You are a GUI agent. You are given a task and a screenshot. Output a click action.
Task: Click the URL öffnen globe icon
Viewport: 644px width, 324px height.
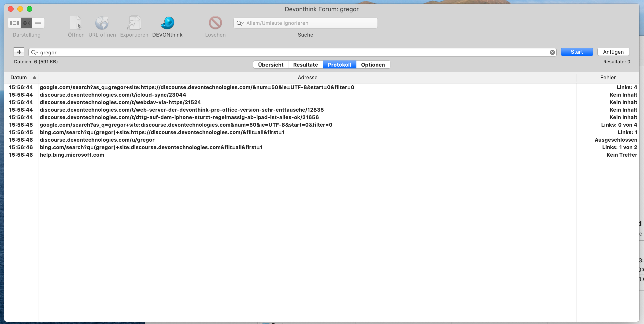click(102, 23)
